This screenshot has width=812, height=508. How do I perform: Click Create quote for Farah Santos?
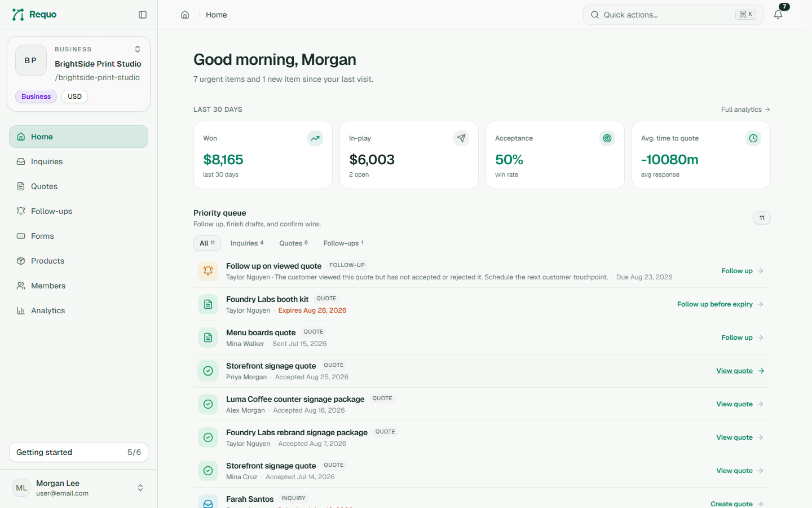tap(737, 503)
